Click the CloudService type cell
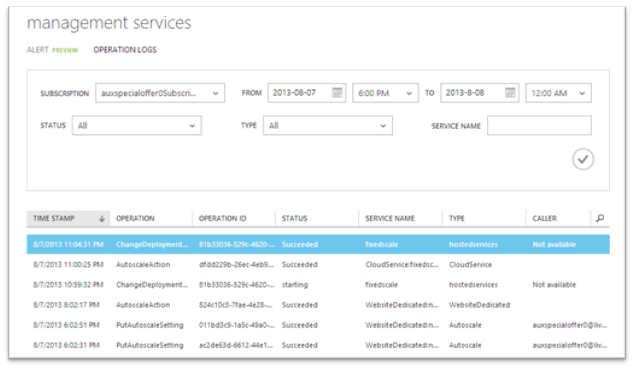Image resolution: width=633 pixels, height=368 pixels. coord(470,265)
